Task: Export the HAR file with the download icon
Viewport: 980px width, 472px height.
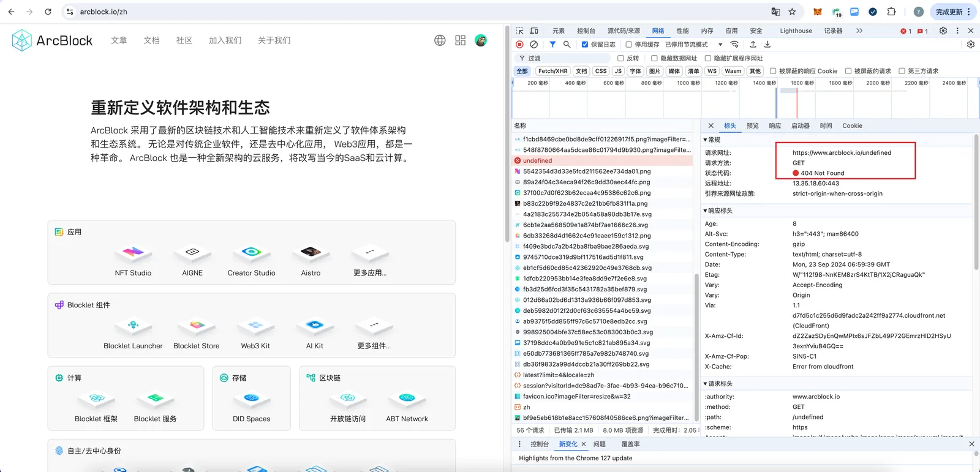Action: pyautogui.click(x=767, y=45)
